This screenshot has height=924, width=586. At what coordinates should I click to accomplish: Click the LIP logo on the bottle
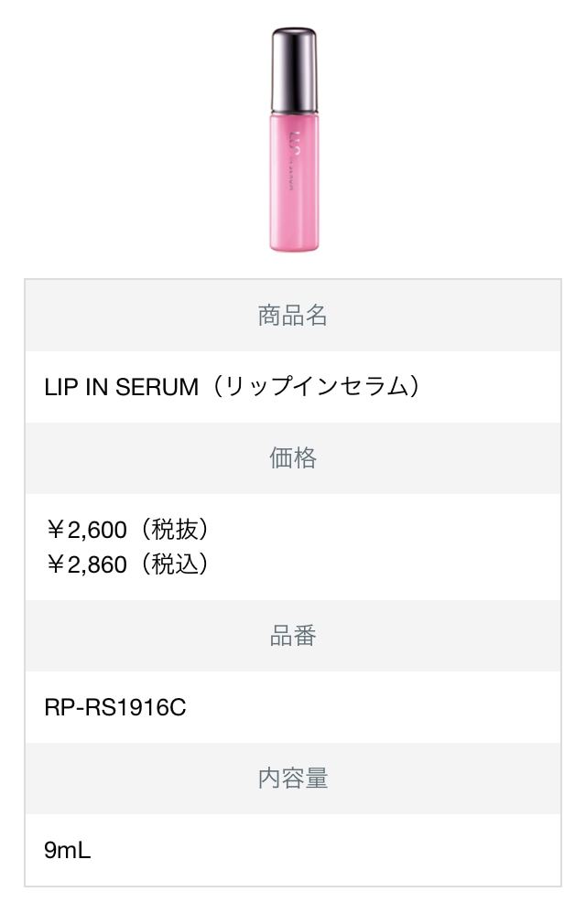[296, 145]
